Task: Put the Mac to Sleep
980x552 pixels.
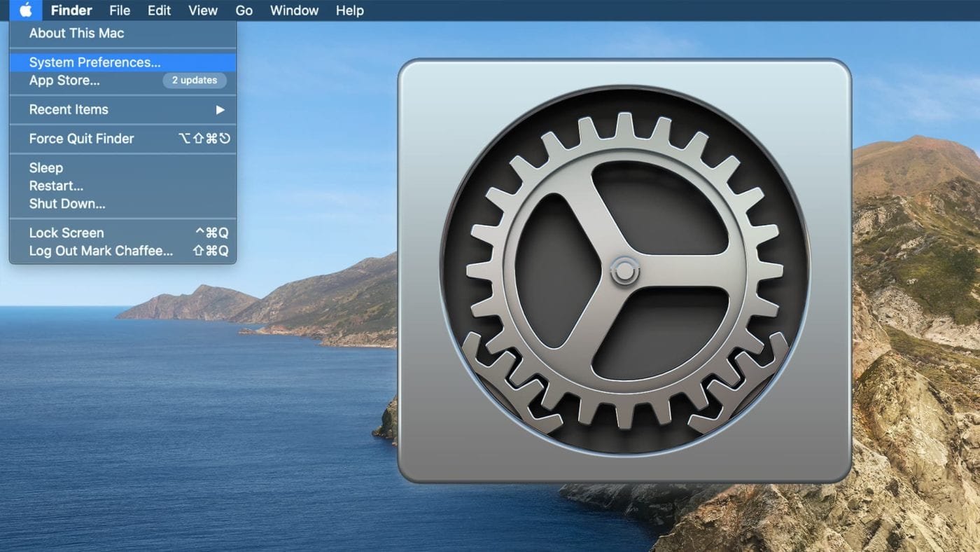Action: (x=45, y=168)
